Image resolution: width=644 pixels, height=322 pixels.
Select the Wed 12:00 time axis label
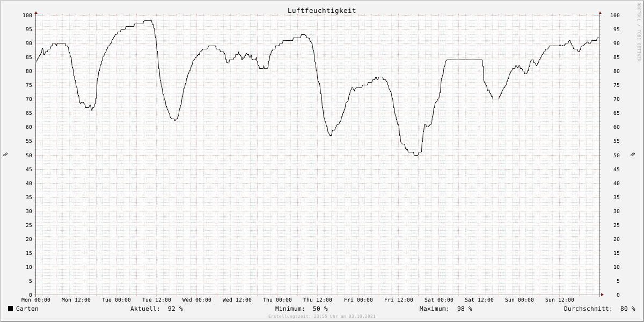[237, 300]
